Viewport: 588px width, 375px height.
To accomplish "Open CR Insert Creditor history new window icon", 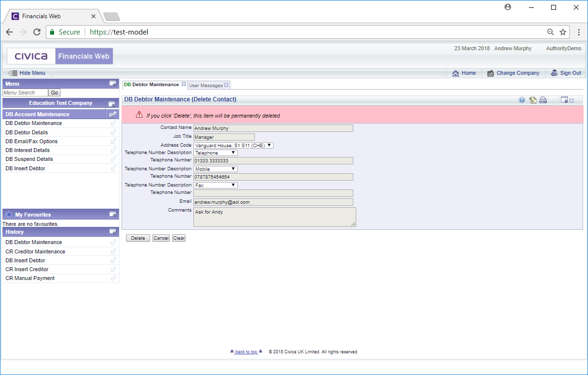I will tap(113, 269).
